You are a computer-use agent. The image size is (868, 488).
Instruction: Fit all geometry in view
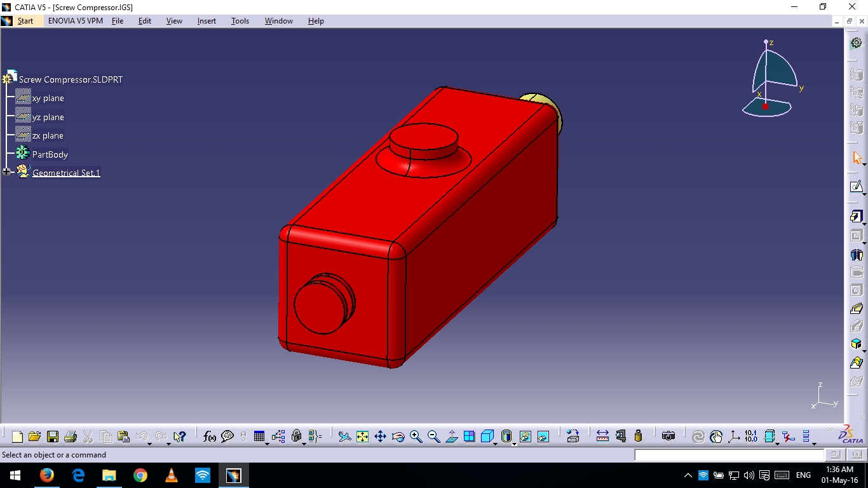coord(362,437)
